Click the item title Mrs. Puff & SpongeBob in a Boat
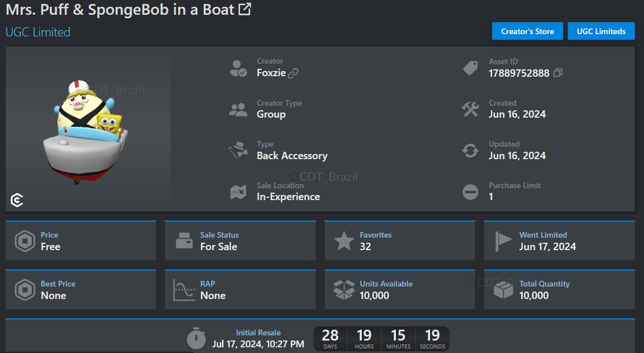Image resolution: width=644 pixels, height=353 pixels. click(x=120, y=10)
